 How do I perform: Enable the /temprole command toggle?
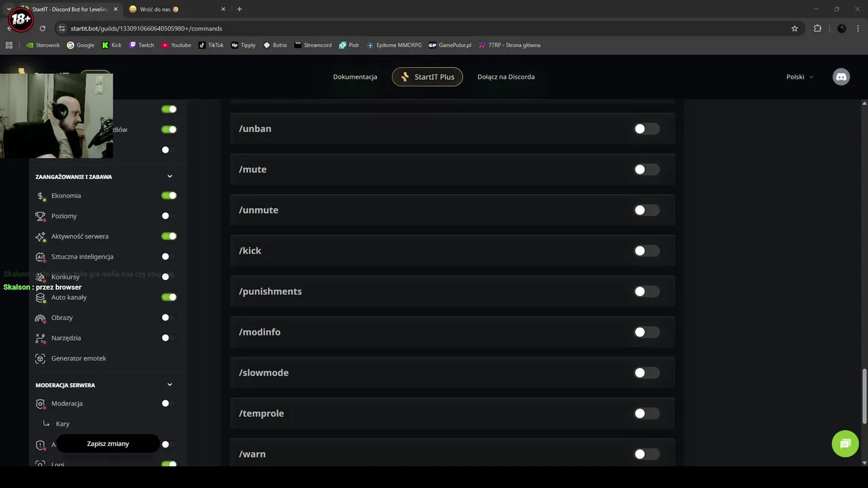(x=646, y=413)
